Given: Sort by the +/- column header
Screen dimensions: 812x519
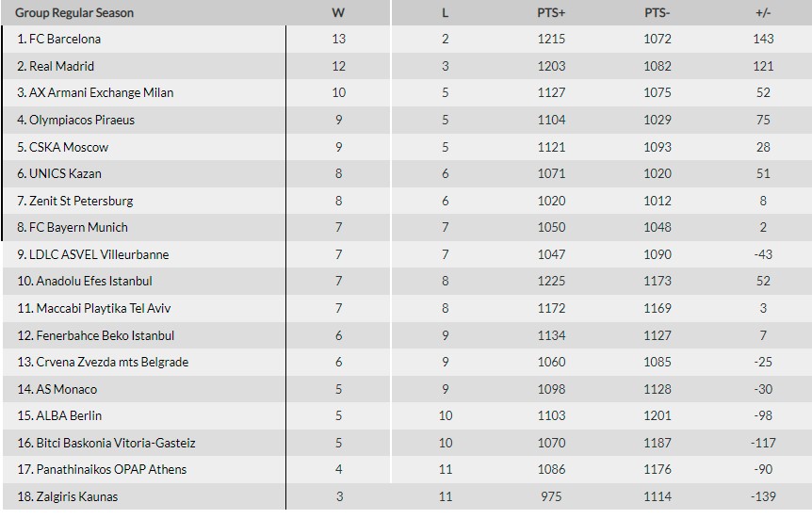Looking at the screenshot, I should coord(763,13).
